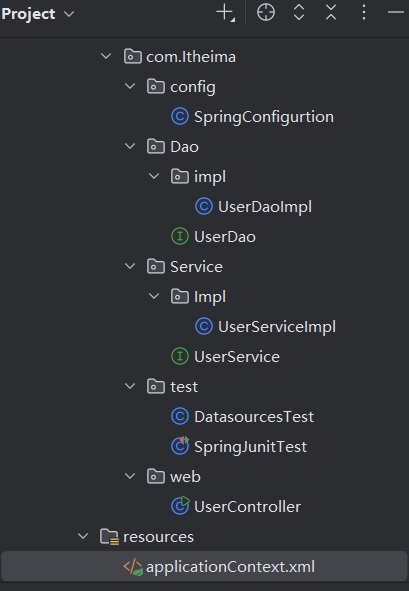Click Select Opened File crosshair icon
Image resolution: width=409 pixels, height=591 pixels.
[266, 12]
